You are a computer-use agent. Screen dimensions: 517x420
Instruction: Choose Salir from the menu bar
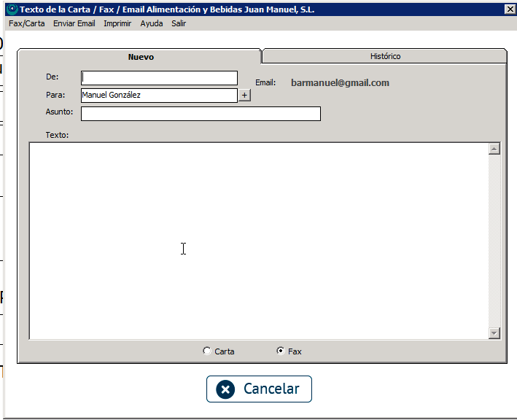[179, 23]
